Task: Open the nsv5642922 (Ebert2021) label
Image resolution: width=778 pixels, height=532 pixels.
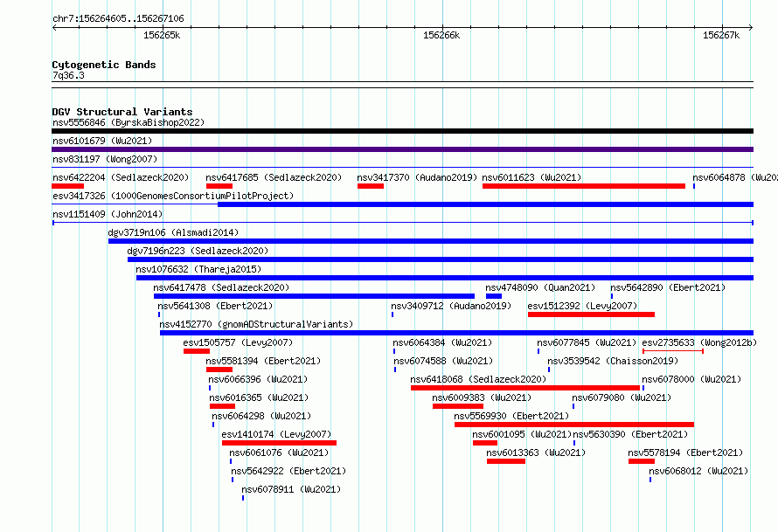Action: pyautogui.click(x=288, y=471)
